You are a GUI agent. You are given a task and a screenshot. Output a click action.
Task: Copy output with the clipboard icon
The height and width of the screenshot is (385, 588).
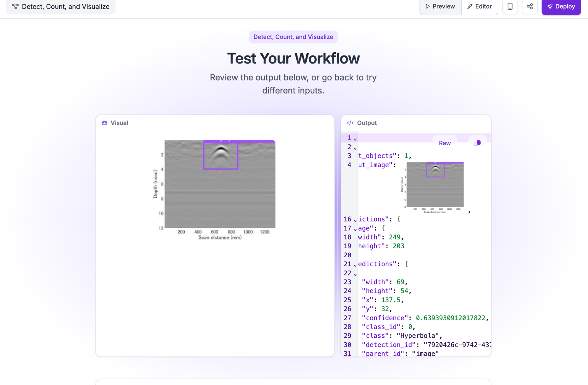click(477, 143)
